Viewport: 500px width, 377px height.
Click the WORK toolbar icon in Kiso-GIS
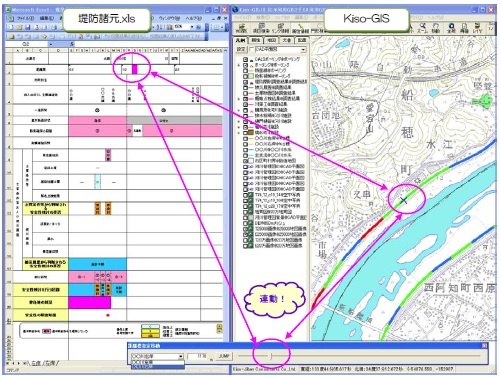click(241, 27)
